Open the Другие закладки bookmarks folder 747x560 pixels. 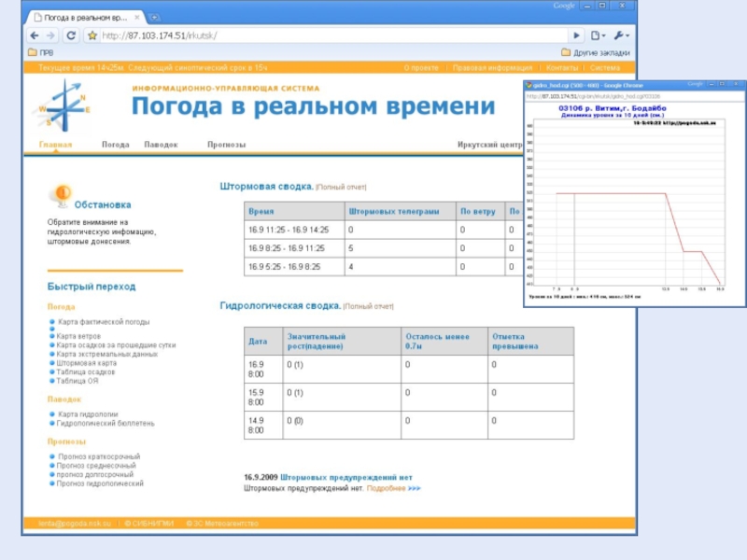coord(596,52)
